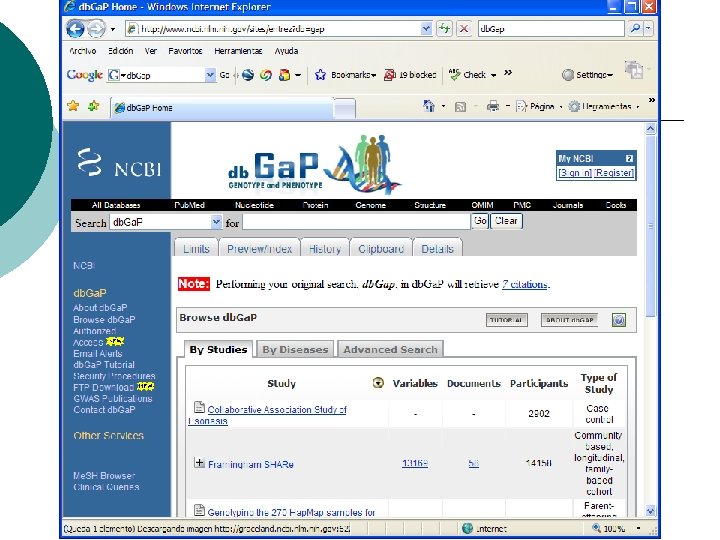This screenshot has width=720, height=540.
Task: Click PubMed in the database bar
Action: pyautogui.click(x=189, y=205)
